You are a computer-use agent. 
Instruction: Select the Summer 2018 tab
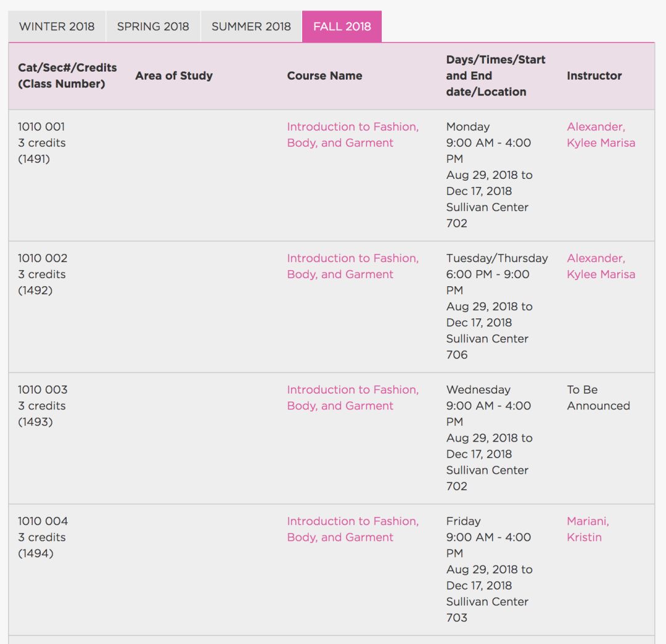click(x=251, y=27)
